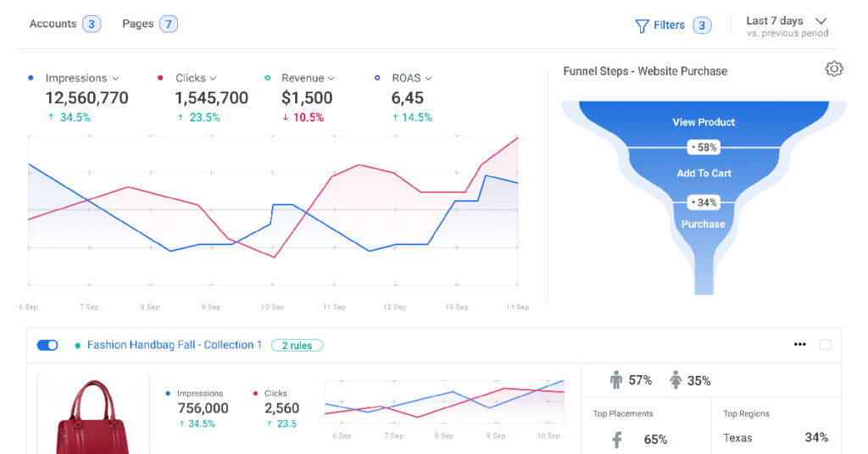Open the funnel settings gear icon
Image resolution: width=868 pixels, height=454 pixels.
[x=834, y=69]
